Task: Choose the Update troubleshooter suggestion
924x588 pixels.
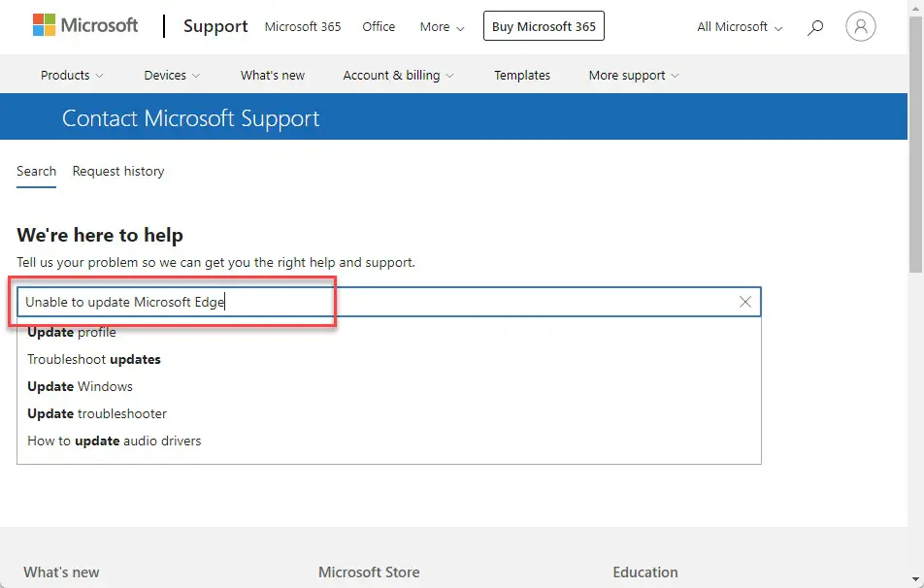Action: pyautogui.click(x=97, y=413)
